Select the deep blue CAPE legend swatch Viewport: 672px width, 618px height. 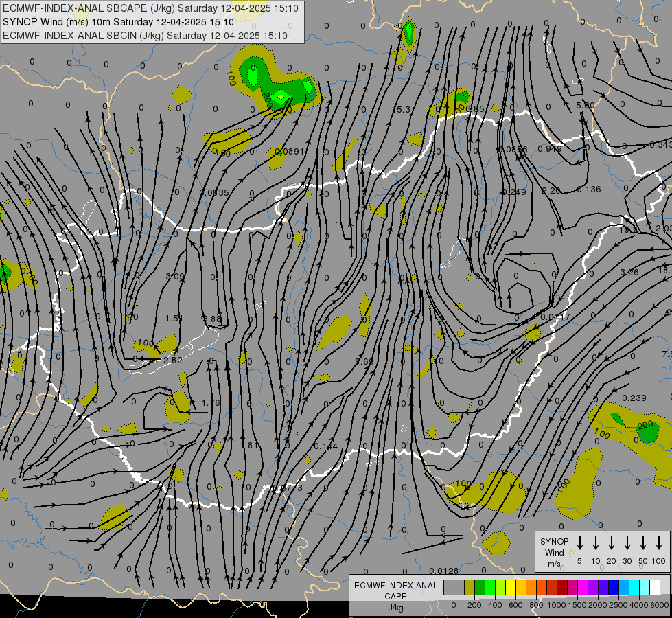coord(613,588)
